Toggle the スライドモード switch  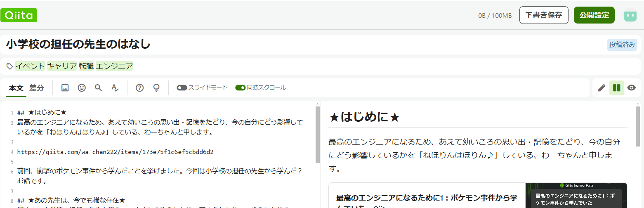pyautogui.click(x=182, y=87)
